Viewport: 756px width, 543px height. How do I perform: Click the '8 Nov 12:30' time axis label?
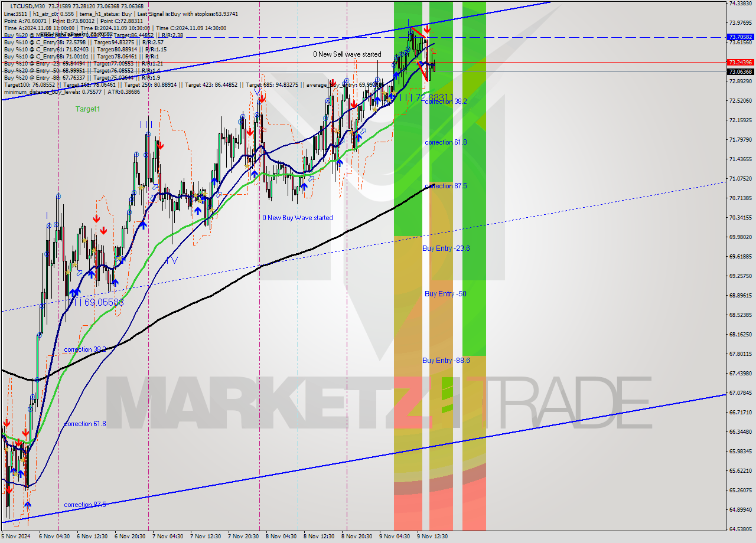[318, 537]
